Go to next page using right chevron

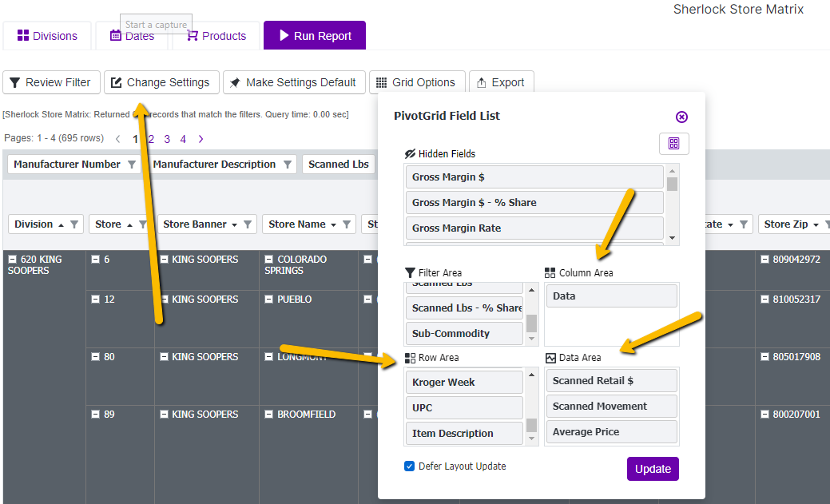(x=201, y=139)
